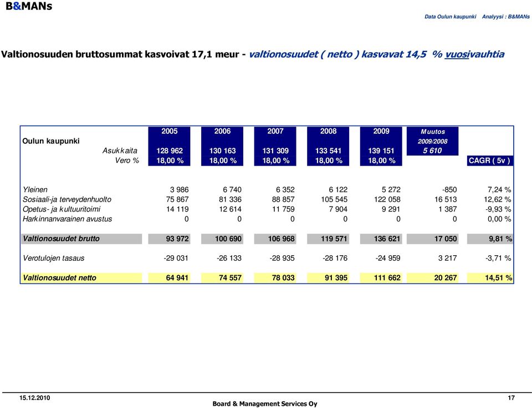Click 'Harkinnanvarainen avustus' row label
Image resolution: width=532 pixels, height=408 pixels.
(x=67, y=219)
